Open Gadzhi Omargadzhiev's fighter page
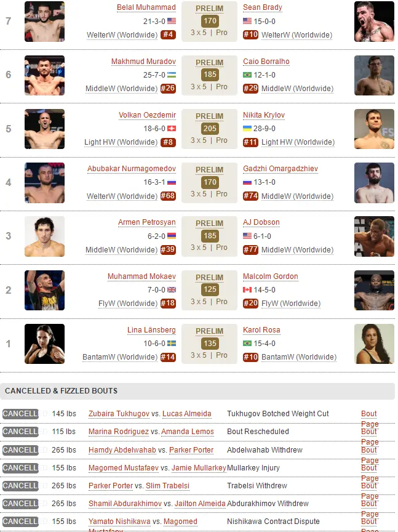Screen dimensions: 398x532 click(281, 169)
